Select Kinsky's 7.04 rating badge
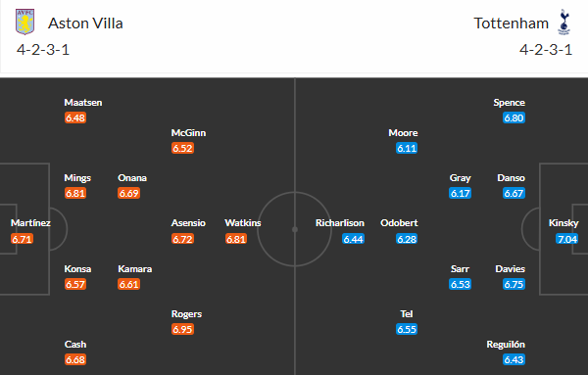This screenshot has height=375, width=588. click(x=567, y=239)
